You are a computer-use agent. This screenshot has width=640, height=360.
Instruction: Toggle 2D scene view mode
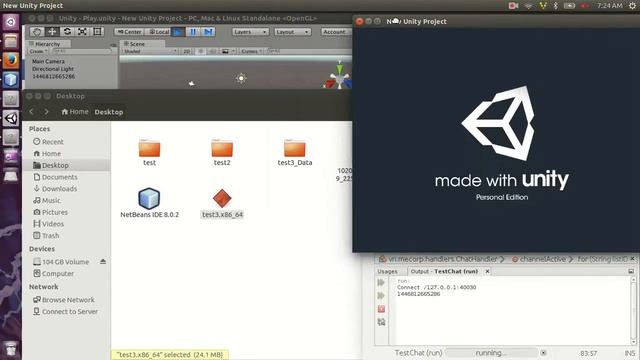(187, 51)
